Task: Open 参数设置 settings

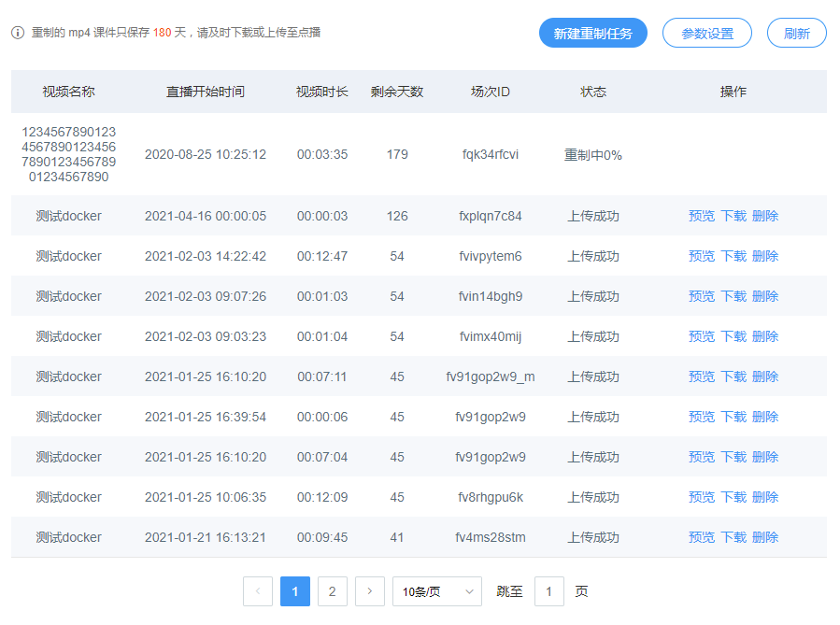Action: click(x=707, y=34)
